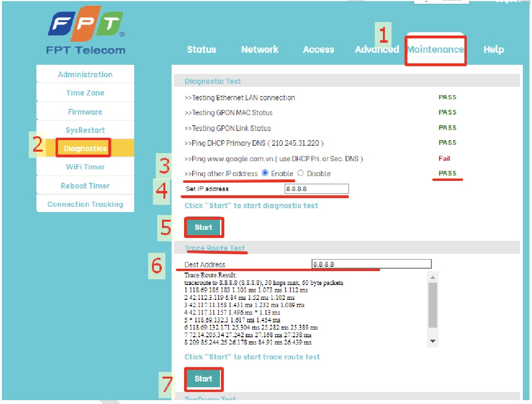532x404 pixels.
Task: Open the Connection Tracking page
Action: (85, 204)
